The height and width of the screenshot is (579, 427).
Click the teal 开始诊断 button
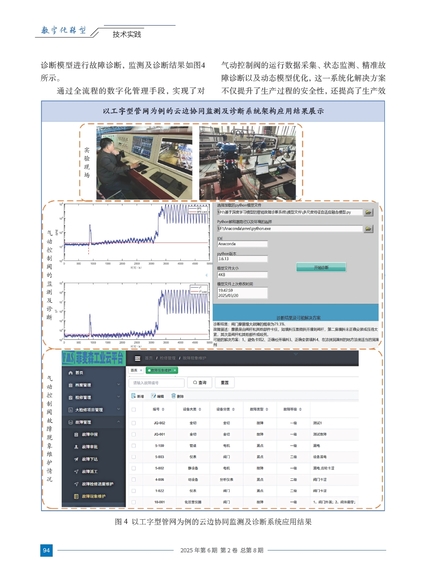[x=321, y=267]
